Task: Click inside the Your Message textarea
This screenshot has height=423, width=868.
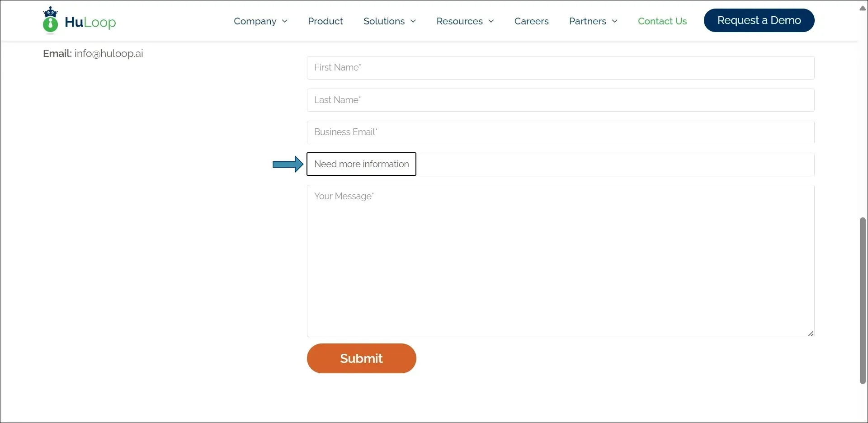Action: click(x=560, y=261)
